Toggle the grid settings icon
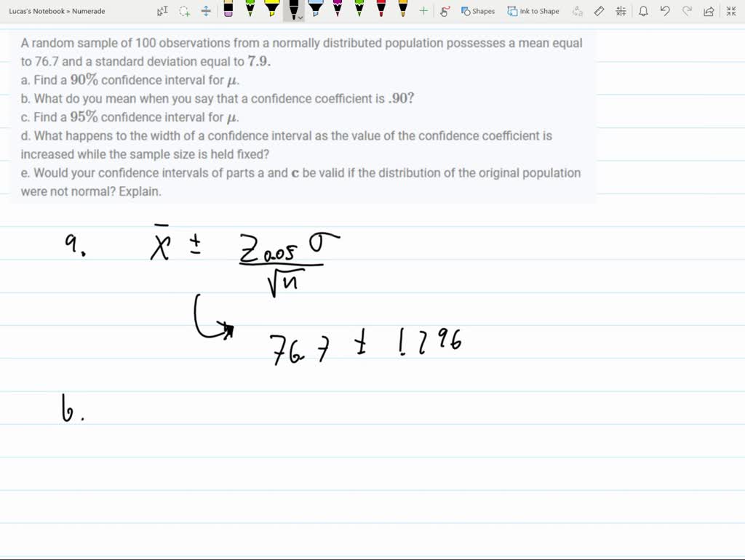Image resolution: width=745 pixels, height=560 pixels. click(623, 11)
